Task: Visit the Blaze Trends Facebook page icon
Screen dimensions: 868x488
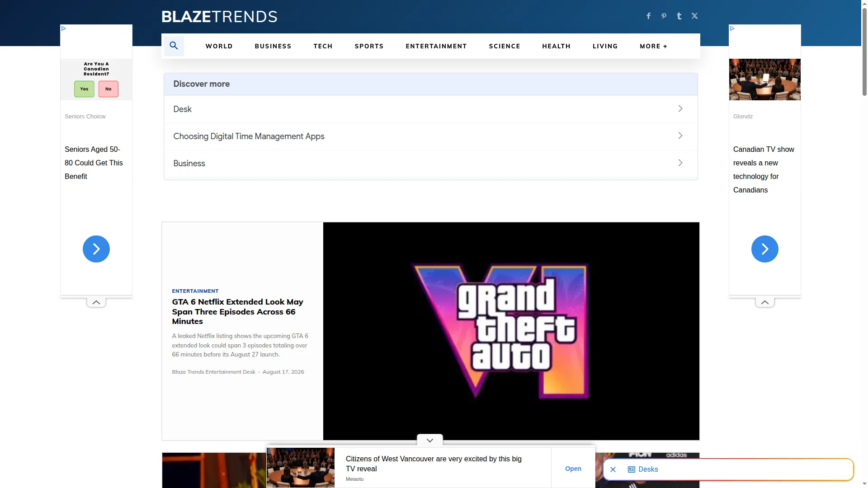Action: click(x=648, y=16)
